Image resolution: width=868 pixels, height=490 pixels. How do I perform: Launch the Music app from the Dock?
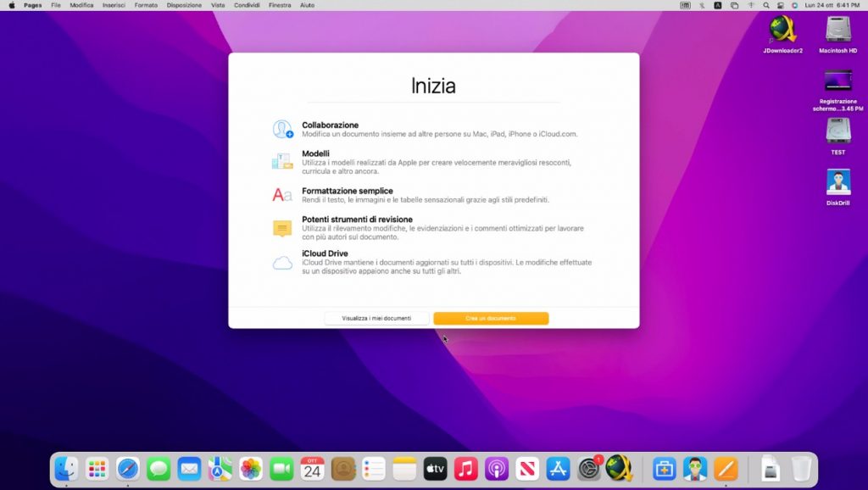coord(465,468)
